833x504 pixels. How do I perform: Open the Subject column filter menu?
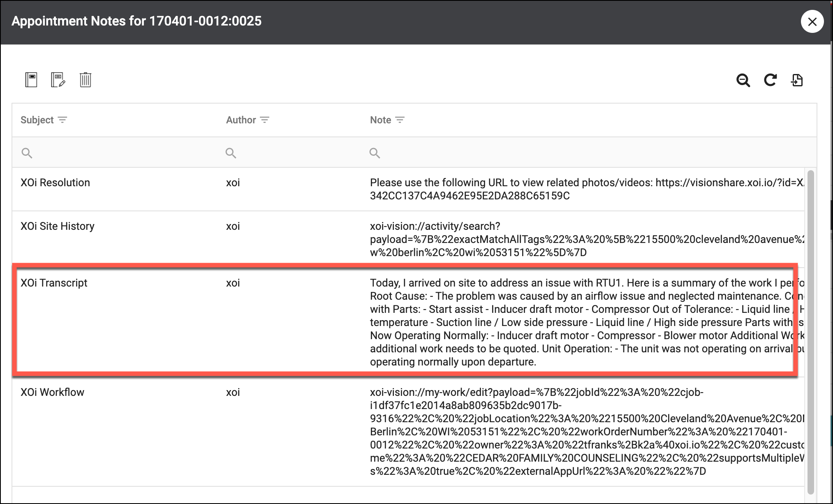(62, 120)
